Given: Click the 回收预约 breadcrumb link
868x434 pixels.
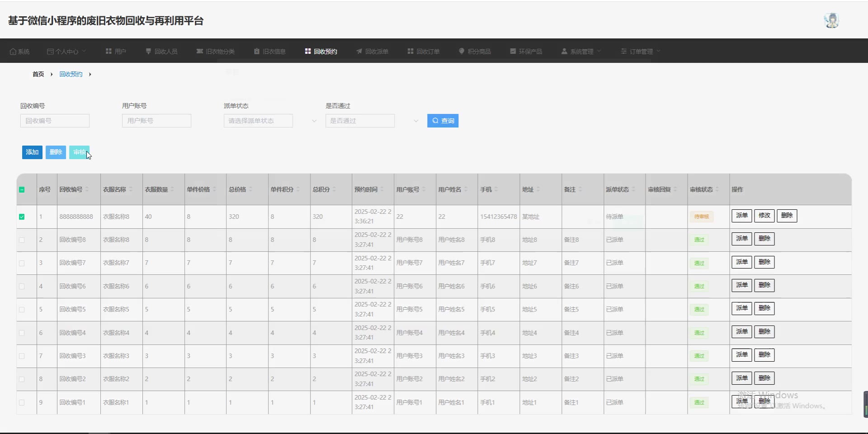Looking at the screenshot, I should [71, 74].
